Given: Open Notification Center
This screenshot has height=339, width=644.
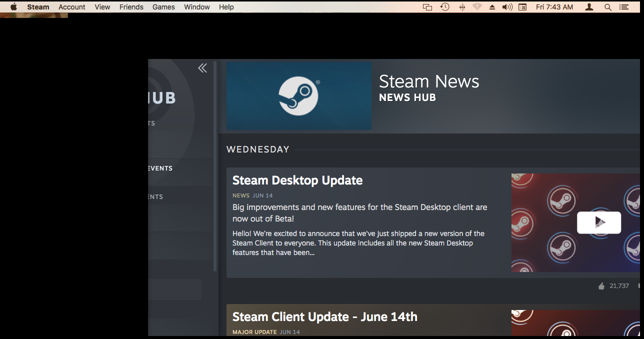Looking at the screenshot, I should (x=623, y=7).
